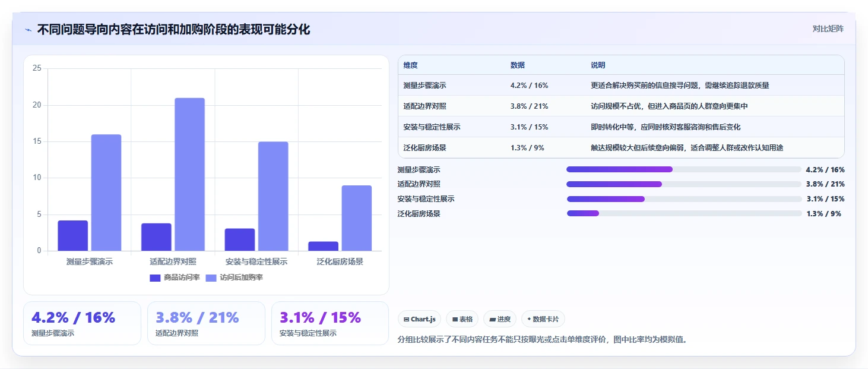Click the 1.3% / 9% value beside its progress bar
Image resolution: width=868 pixels, height=369 pixels.
(x=823, y=214)
